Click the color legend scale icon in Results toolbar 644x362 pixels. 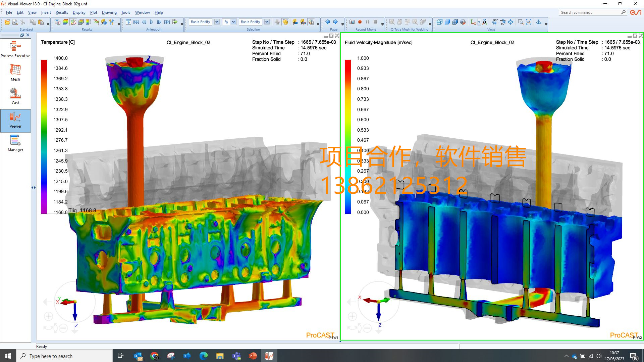point(88,22)
